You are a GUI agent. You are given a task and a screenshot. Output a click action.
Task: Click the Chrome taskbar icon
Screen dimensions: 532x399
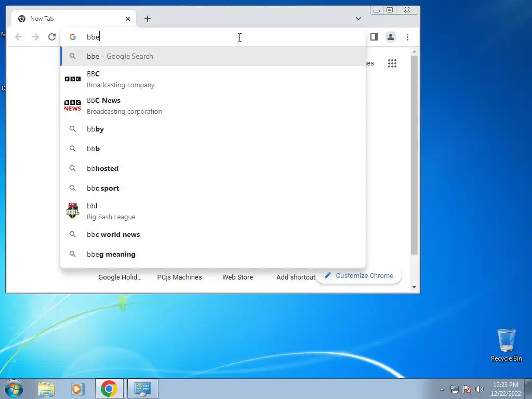109,389
